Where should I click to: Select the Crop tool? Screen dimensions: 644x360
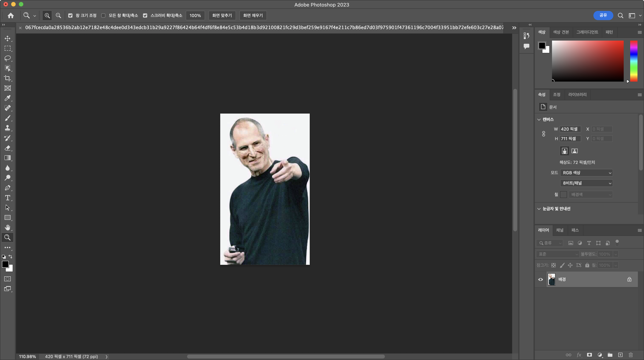tap(7, 78)
